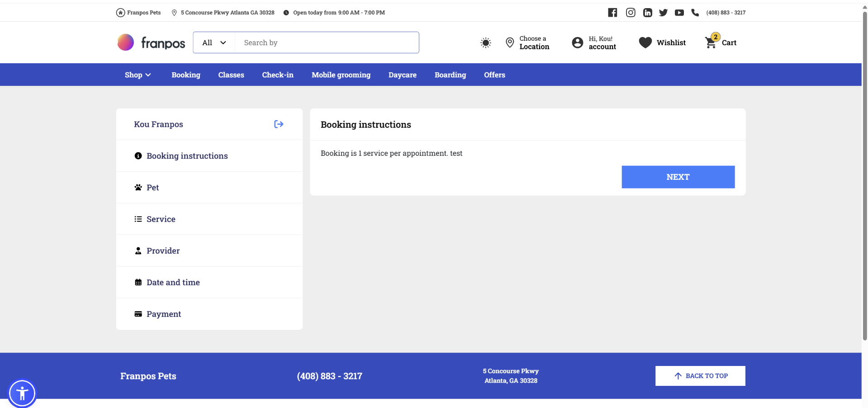This screenshot has height=408, width=868.
Task: Open the Facebook social icon
Action: [612, 13]
